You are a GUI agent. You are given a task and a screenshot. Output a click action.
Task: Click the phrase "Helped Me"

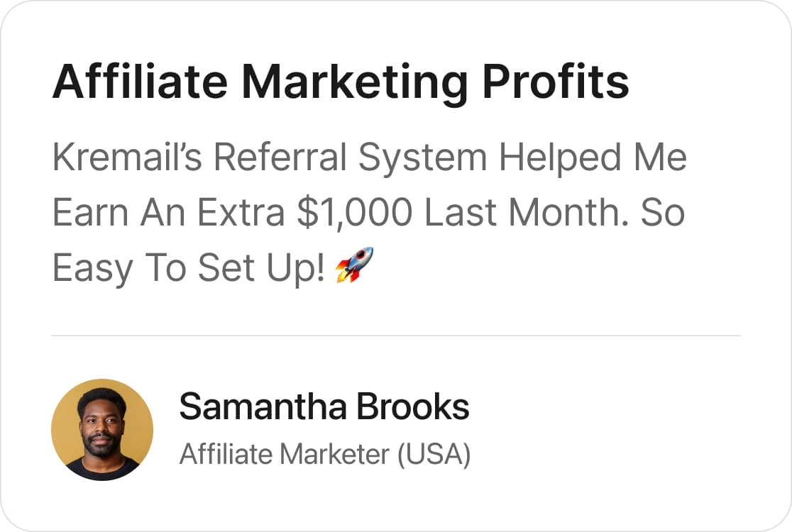tap(593, 158)
